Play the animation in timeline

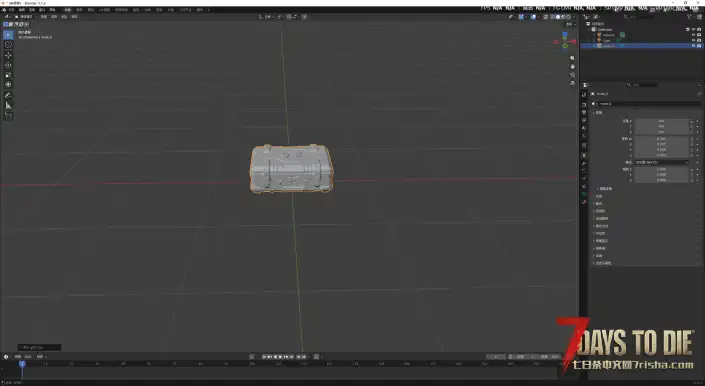[281, 356]
